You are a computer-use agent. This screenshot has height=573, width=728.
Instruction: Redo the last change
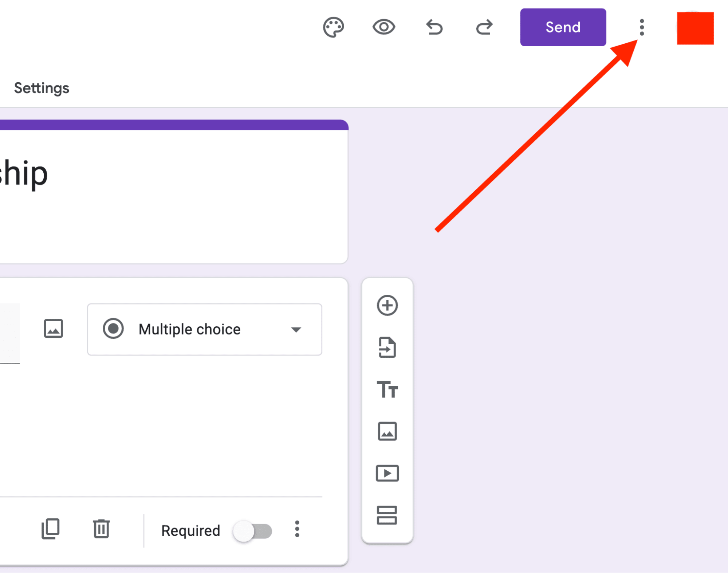[x=484, y=27]
